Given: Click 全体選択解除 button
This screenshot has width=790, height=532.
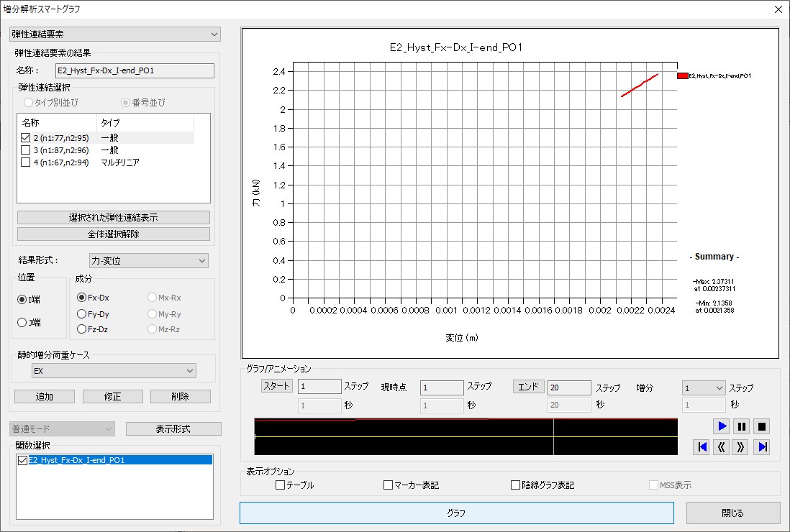Looking at the screenshot, I should point(114,234).
